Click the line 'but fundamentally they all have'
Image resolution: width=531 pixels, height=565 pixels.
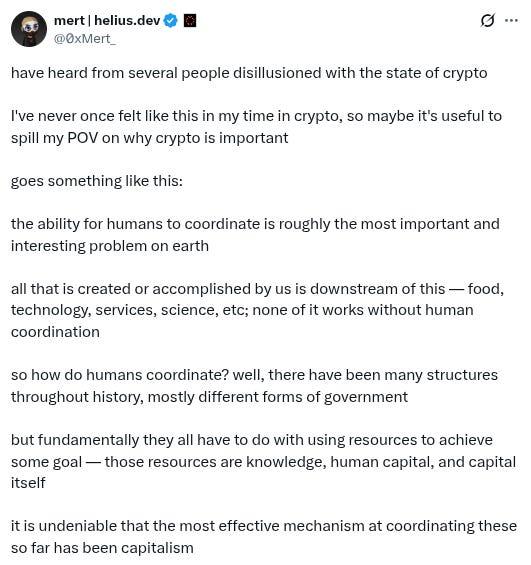(x=252, y=440)
